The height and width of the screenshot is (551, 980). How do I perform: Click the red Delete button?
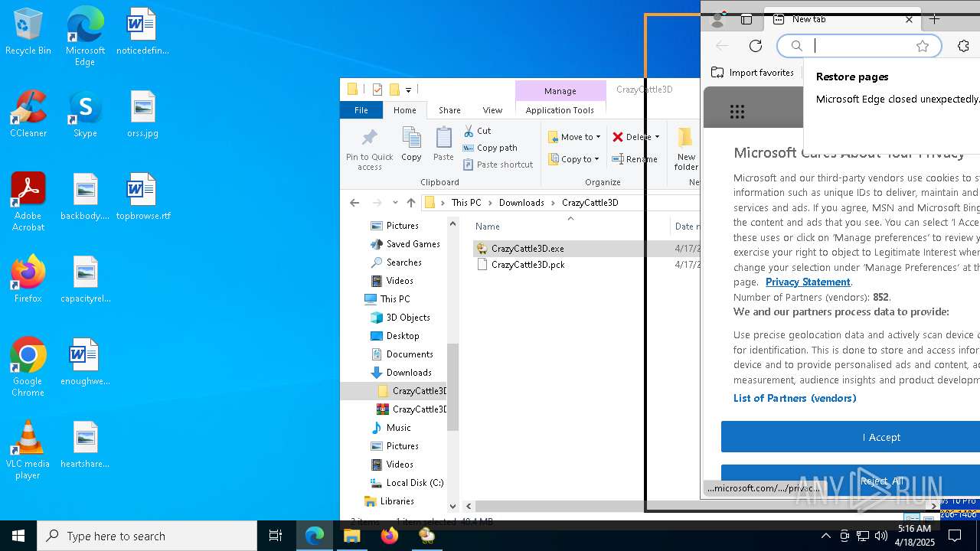click(631, 137)
